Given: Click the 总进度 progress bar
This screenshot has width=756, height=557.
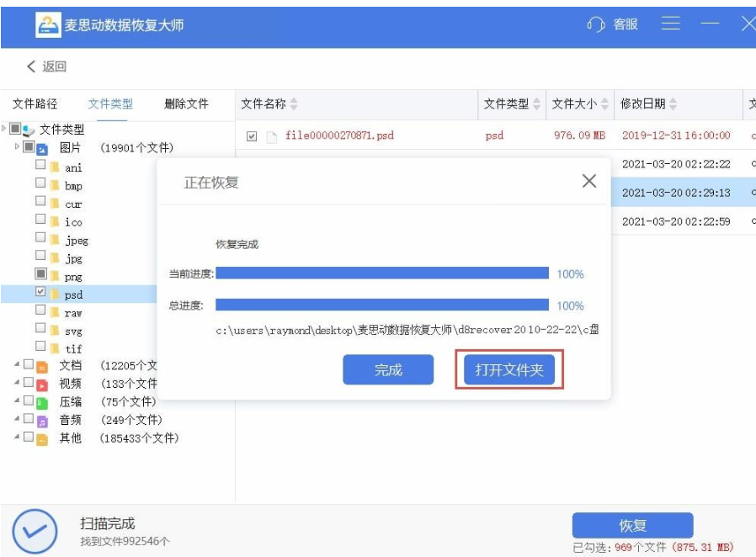Looking at the screenshot, I should click(x=382, y=305).
